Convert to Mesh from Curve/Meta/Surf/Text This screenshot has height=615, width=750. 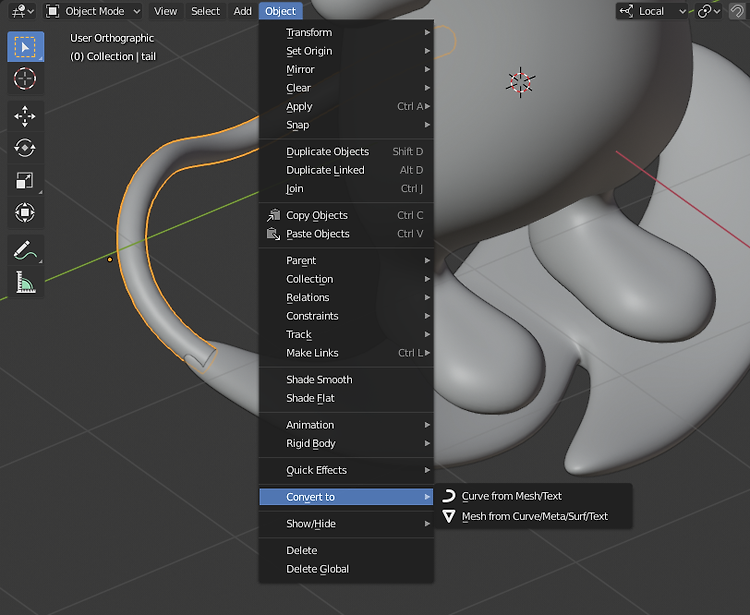[x=533, y=516]
